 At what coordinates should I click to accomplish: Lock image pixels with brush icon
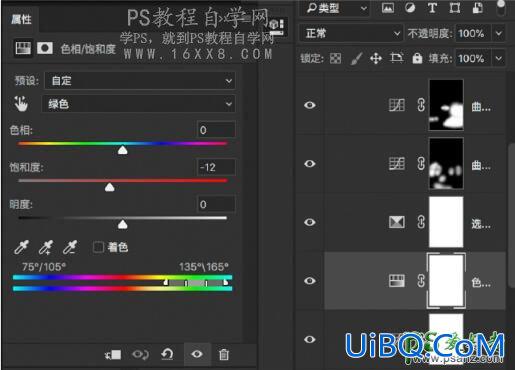point(356,59)
